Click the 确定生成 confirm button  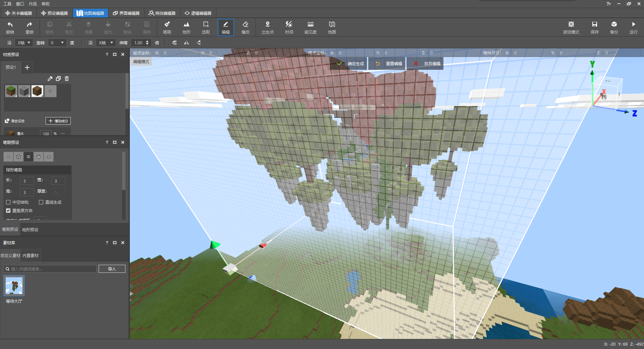pyautogui.click(x=351, y=64)
